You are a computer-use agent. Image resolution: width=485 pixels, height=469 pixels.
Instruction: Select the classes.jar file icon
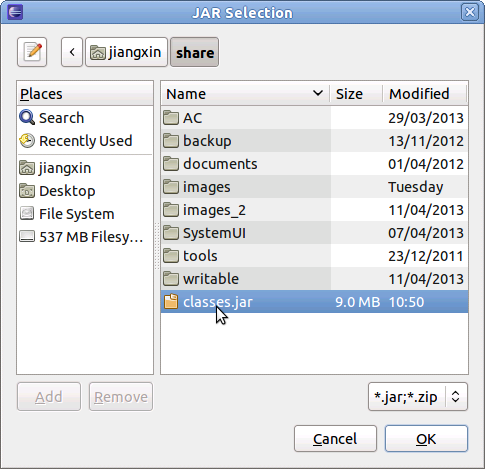click(171, 302)
